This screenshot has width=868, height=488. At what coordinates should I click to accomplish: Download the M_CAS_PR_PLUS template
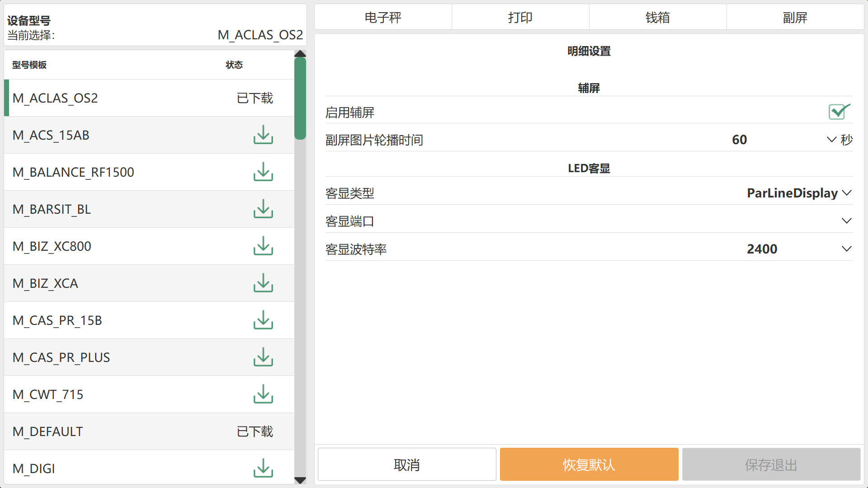click(263, 357)
